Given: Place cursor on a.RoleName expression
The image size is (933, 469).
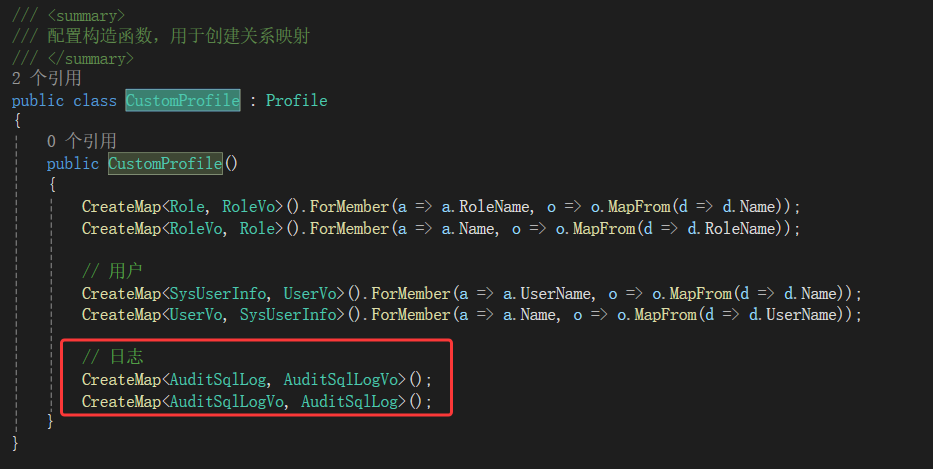Looking at the screenshot, I should point(485,207).
